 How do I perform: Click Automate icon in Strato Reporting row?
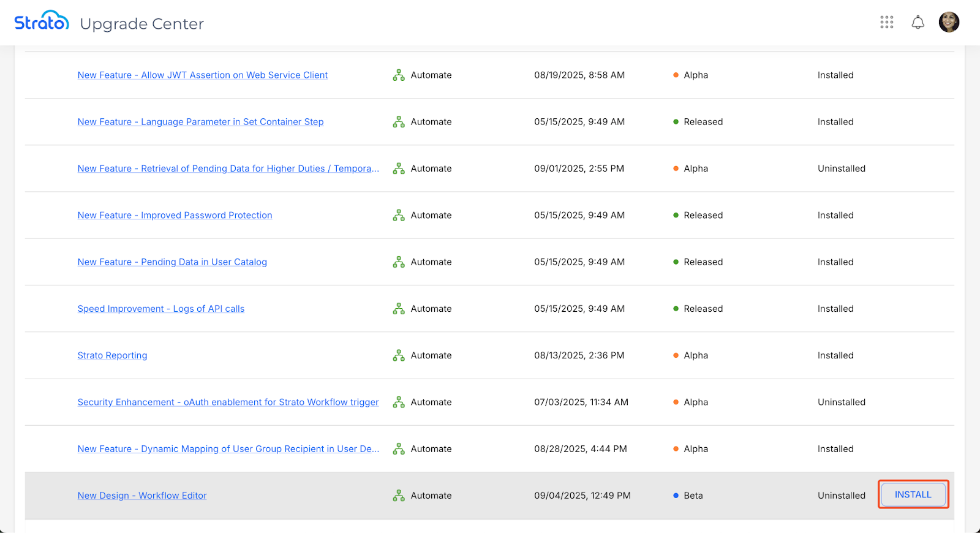click(399, 355)
